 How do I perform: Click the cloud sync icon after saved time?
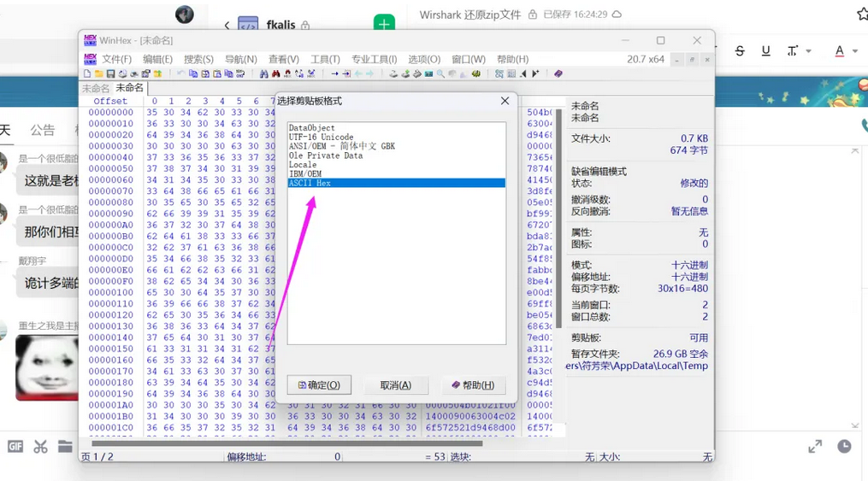click(617, 15)
